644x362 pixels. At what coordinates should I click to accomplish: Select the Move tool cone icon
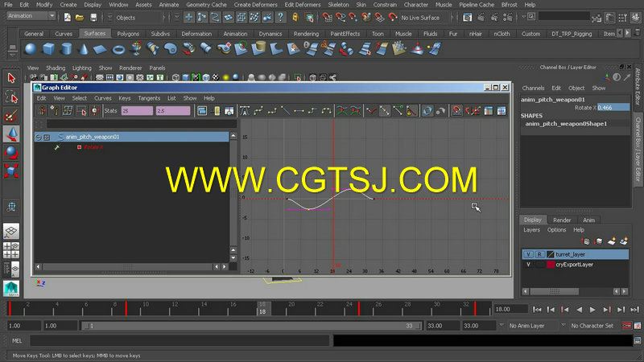11,134
